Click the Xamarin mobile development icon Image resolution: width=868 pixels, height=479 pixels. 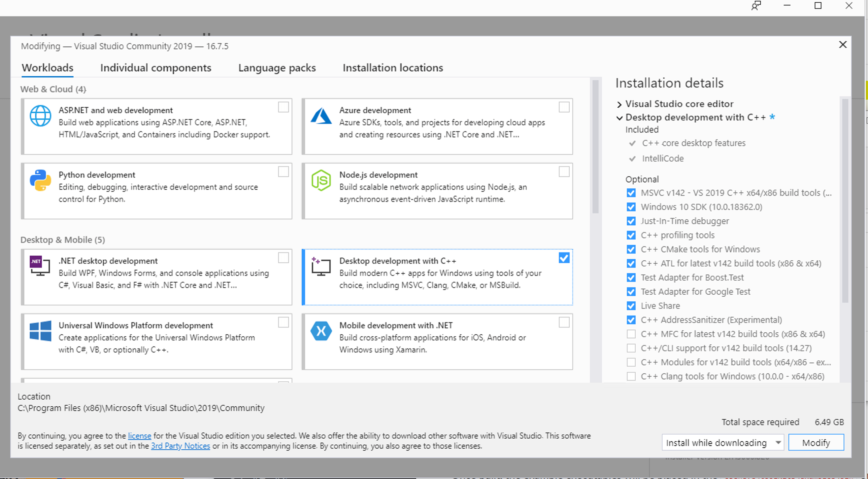321,331
